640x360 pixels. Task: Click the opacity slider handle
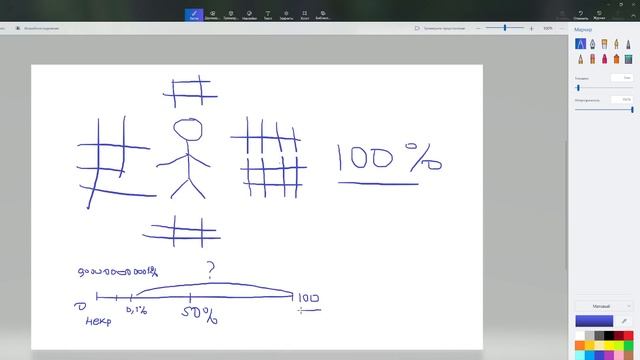pyautogui.click(x=632, y=109)
